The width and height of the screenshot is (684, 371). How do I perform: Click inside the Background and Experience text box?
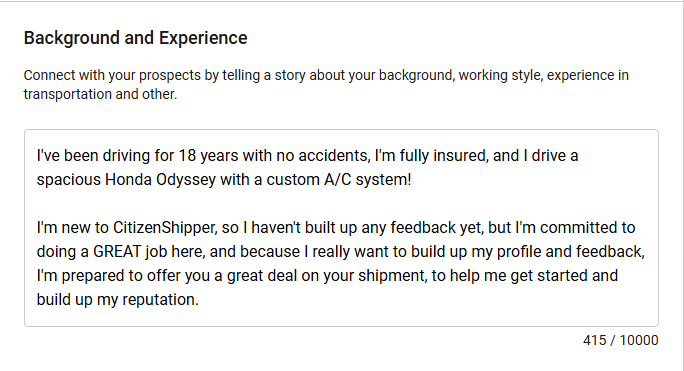pyautogui.click(x=341, y=227)
